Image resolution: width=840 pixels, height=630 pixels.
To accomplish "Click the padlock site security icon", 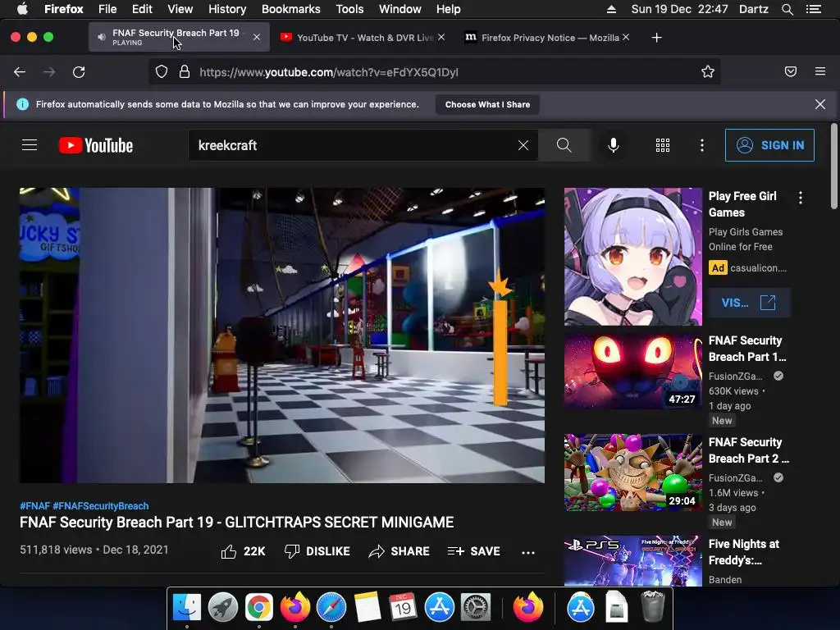I will [x=185, y=72].
